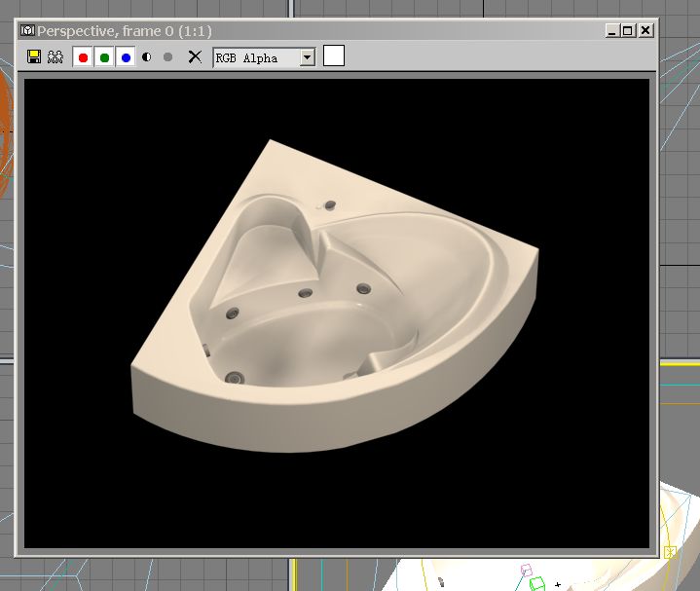
Task: Maximize the rendered frame window
Action: [627, 31]
